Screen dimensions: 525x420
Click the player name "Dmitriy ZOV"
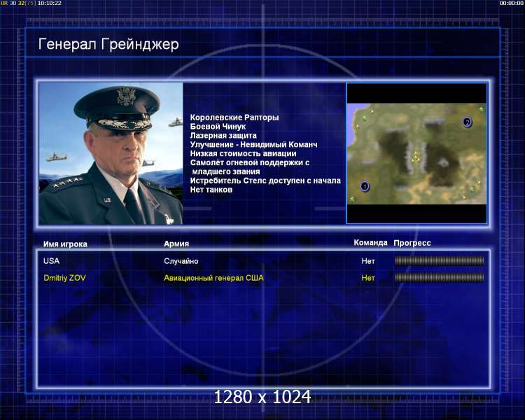click(x=64, y=278)
